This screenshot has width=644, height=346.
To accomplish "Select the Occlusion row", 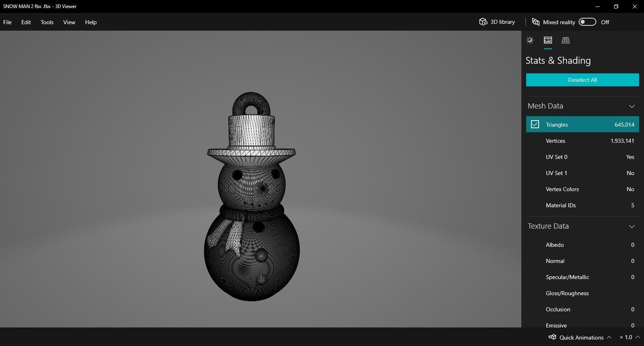I will (x=582, y=309).
